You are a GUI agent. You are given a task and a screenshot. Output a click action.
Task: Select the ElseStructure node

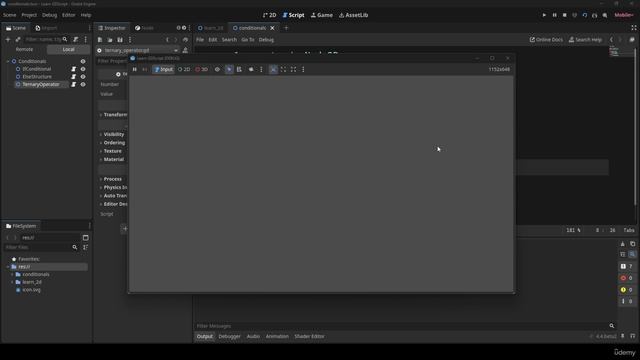click(37, 77)
